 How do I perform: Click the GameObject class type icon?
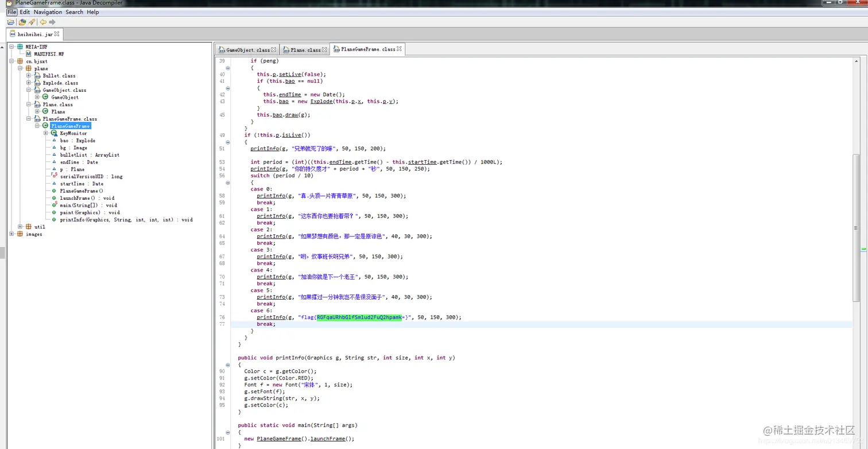coord(46,97)
